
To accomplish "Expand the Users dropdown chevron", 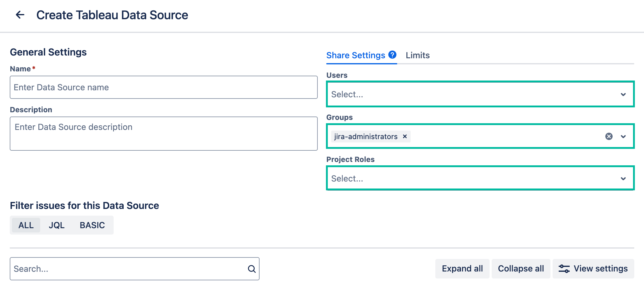I will (623, 94).
